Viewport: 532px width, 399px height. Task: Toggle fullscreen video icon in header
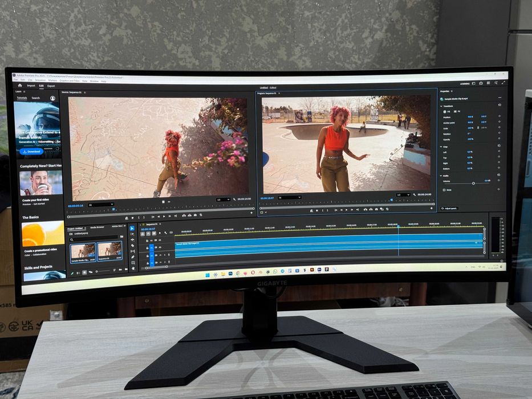(x=503, y=83)
